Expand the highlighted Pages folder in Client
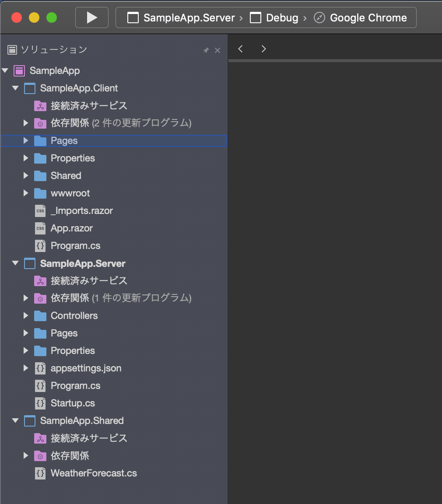442x504 pixels. click(26, 141)
